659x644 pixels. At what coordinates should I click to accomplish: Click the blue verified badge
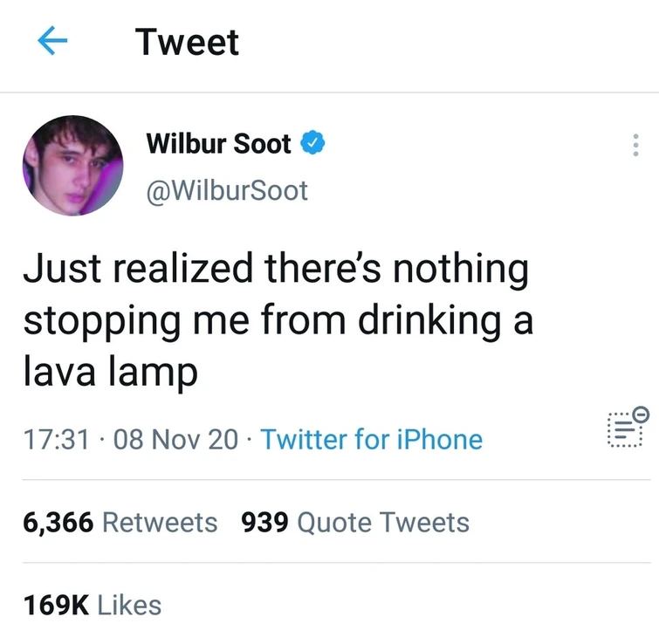click(x=312, y=144)
